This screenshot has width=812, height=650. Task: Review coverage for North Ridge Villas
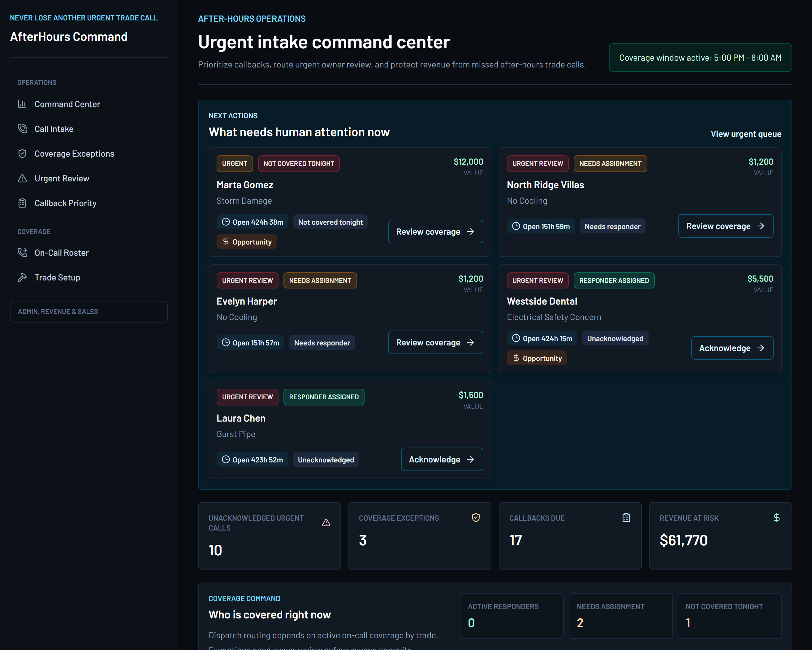click(726, 226)
